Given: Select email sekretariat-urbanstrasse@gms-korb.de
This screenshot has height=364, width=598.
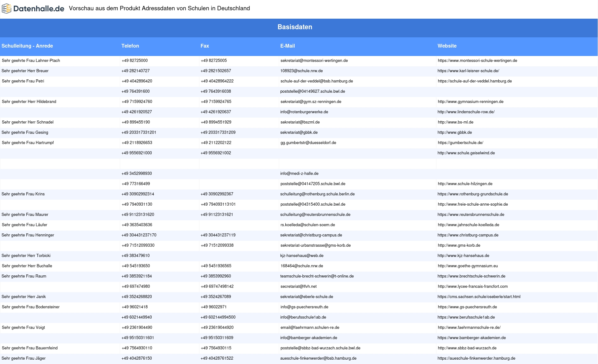Looking at the screenshot, I should [316, 245].
